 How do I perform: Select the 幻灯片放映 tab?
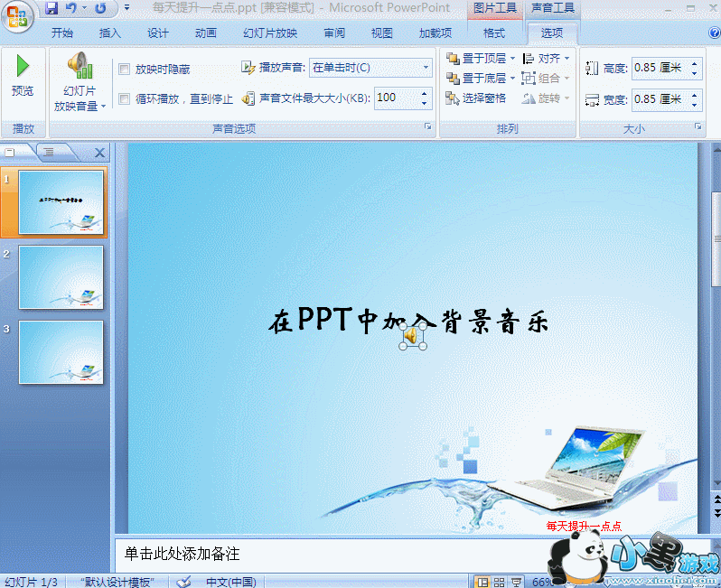[270, 33]
